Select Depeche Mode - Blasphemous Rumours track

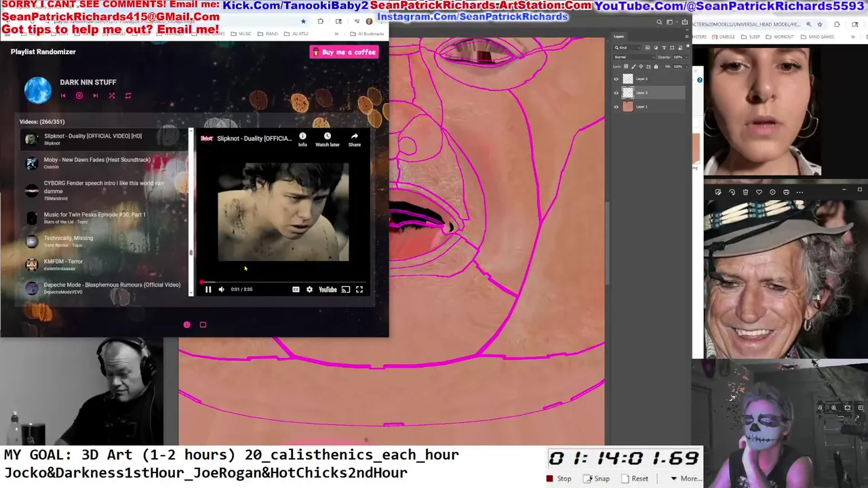click(x=105, y=288)
